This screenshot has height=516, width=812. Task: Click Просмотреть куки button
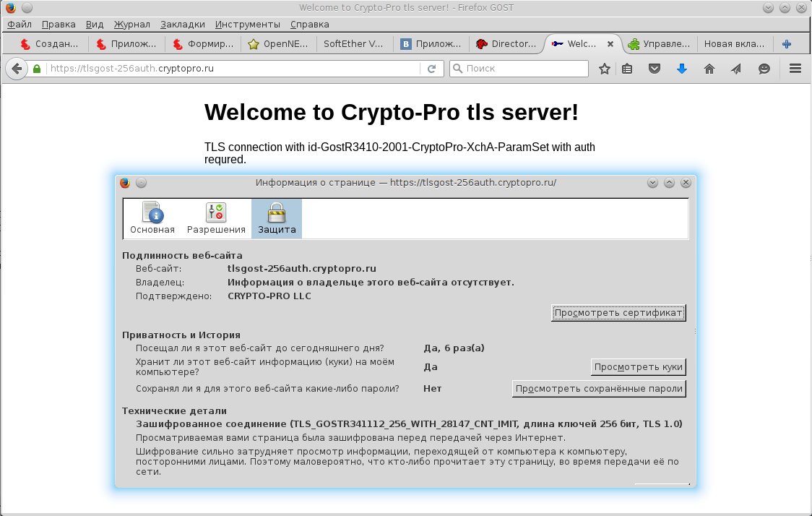coord(638,367)
